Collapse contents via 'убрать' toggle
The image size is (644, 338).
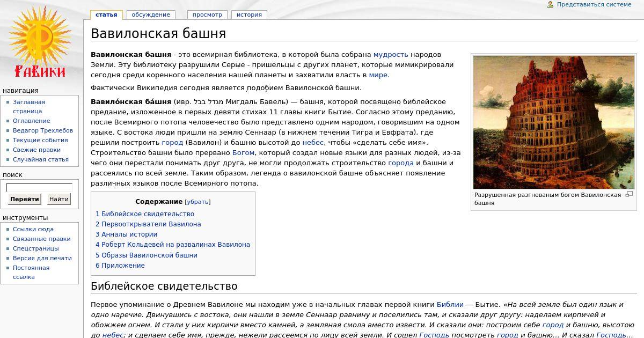click(197, 202)
